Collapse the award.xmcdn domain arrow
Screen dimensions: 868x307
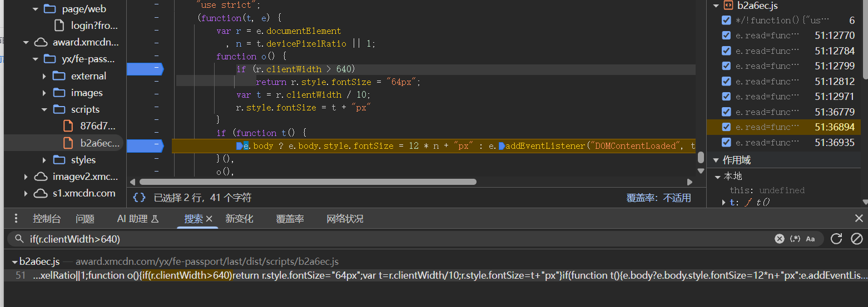coord(26,42)
